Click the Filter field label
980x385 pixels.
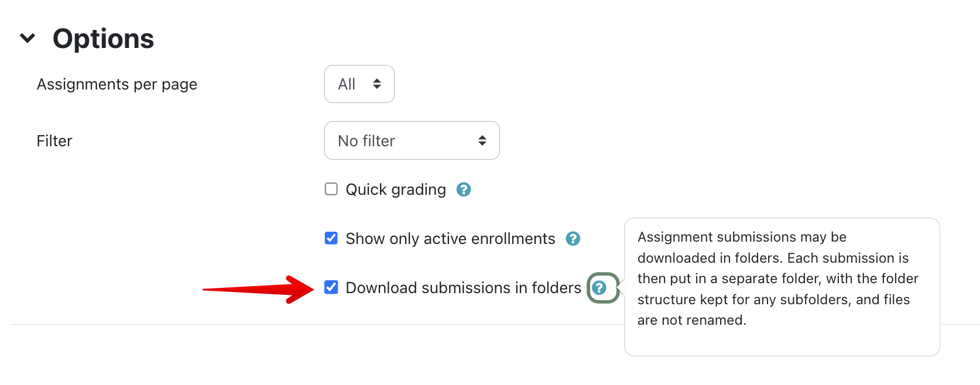[54, 141]
